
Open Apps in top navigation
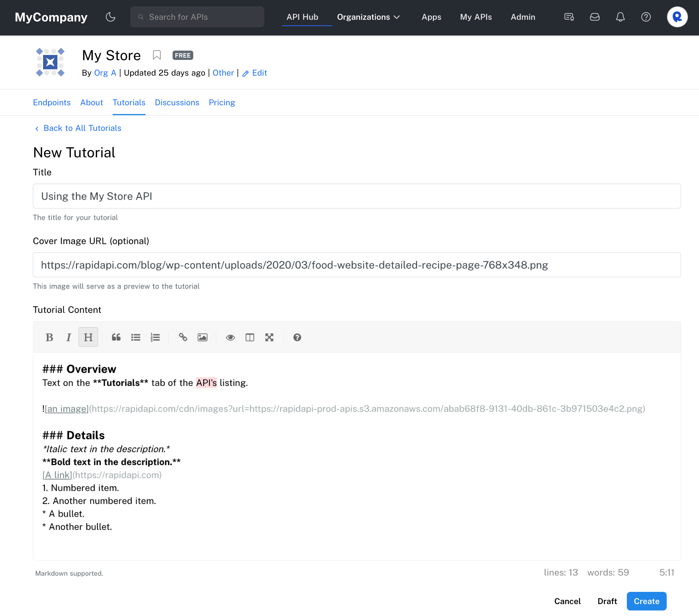[431, 17]
